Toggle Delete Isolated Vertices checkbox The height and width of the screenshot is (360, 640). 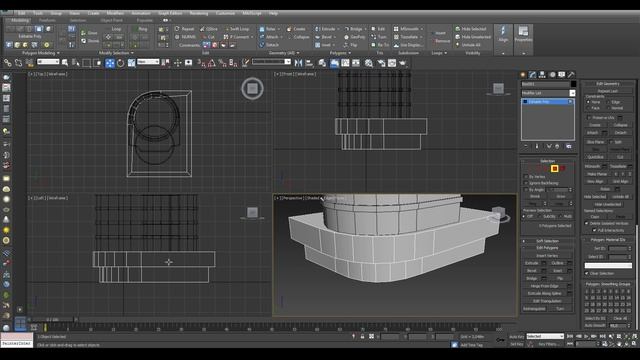[x=587, y=224]
